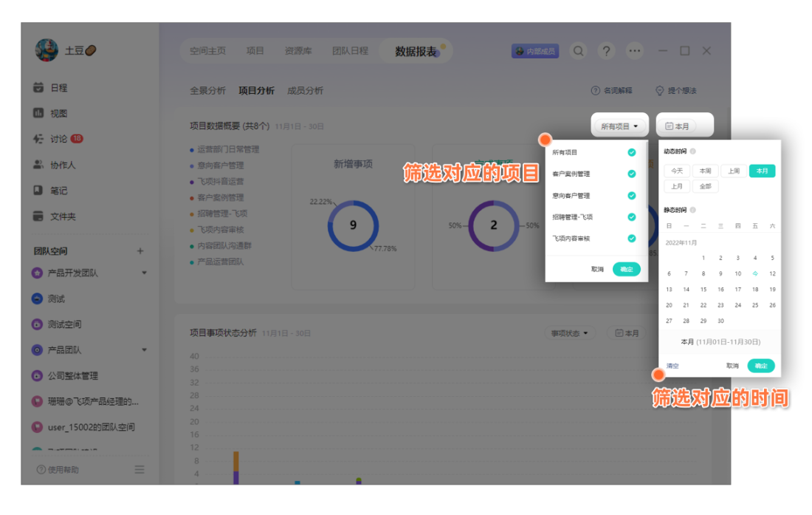Click the 提个想法 lightbulb icon

tap(659, 91)
